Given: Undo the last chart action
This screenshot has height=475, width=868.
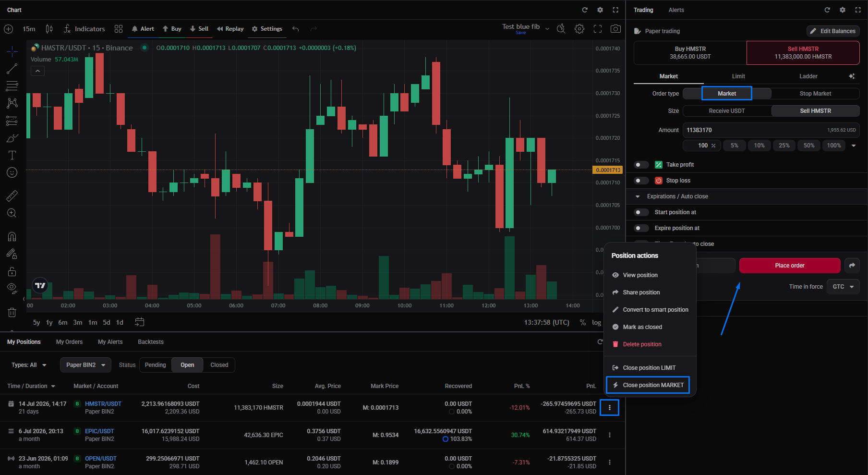Looking at the screenshot, I should pos(296,29).
